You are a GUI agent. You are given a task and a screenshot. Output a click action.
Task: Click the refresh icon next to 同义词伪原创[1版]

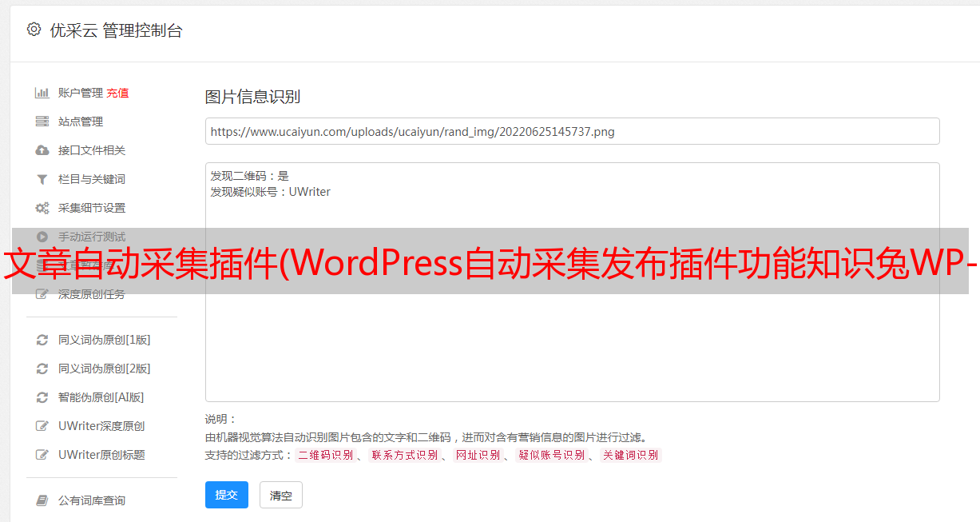coord(42,340)
